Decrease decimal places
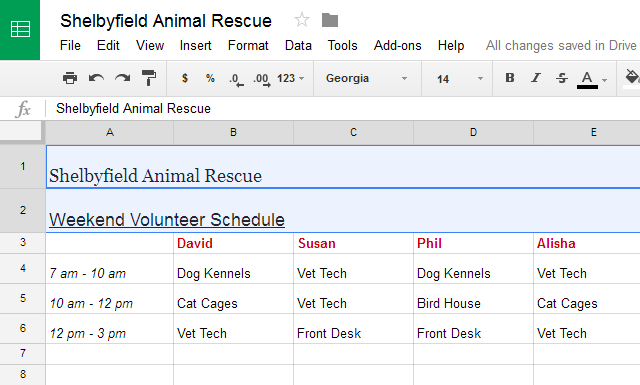This screenshot has width=640, height=385. pyautogui.click(x=236, y=79)
